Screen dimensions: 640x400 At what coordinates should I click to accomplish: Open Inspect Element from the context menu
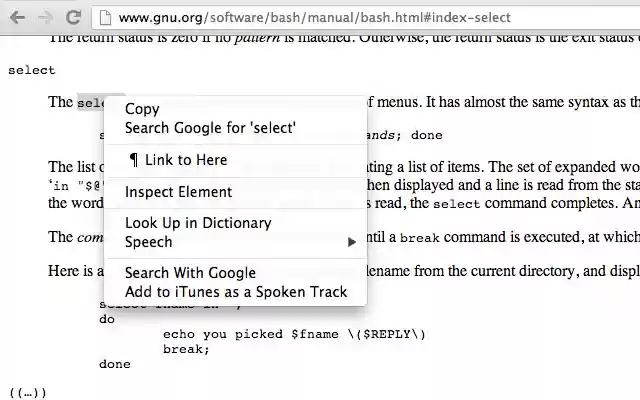point(178,192)
